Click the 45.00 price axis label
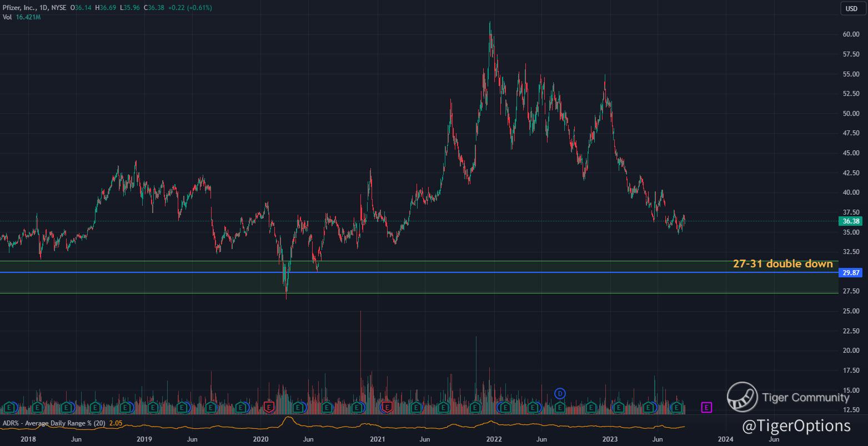868x446 pixels. (851, 153)
